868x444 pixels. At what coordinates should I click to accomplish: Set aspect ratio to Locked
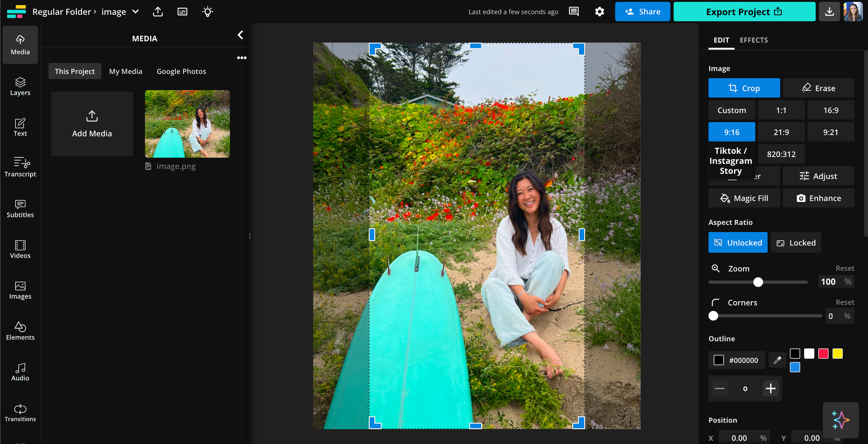(796, 243)
